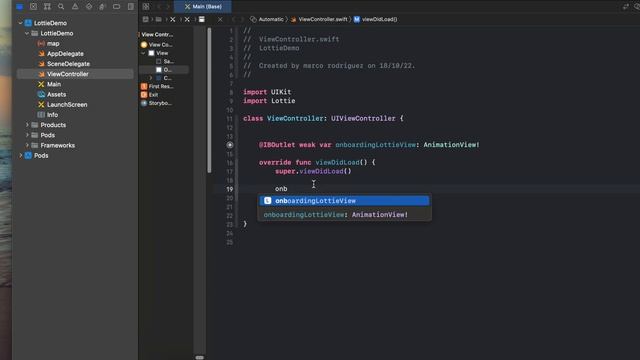This screenshot has width=640, height=360.
Task: Choose the highlighted onboardingLottieView completion
Action: (344, 201)
